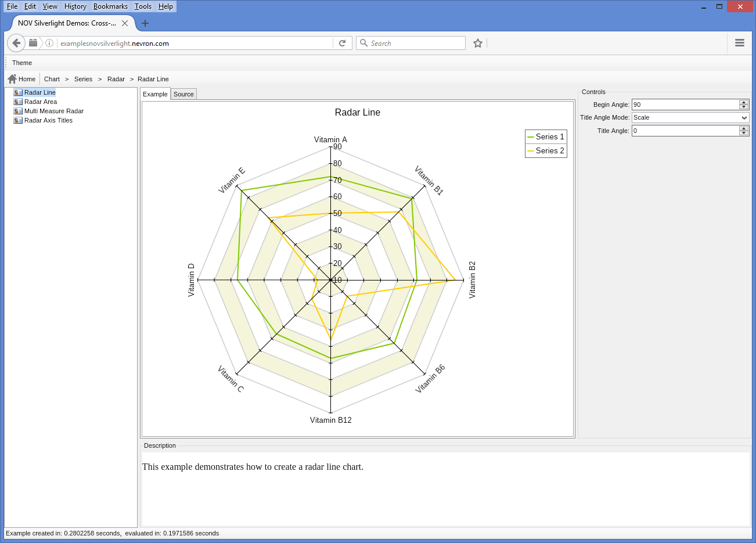Click the Vitamin B12 axis label
This screenshot has width=756, height=543.
coord(330,420)
